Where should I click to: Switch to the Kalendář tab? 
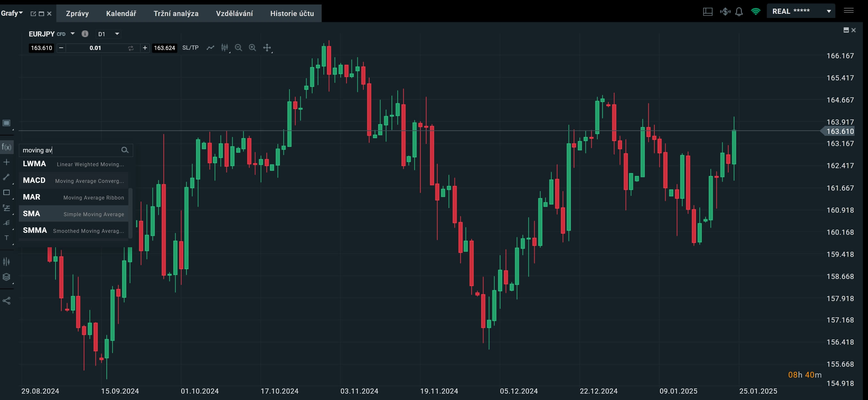[x=121, y=13]
